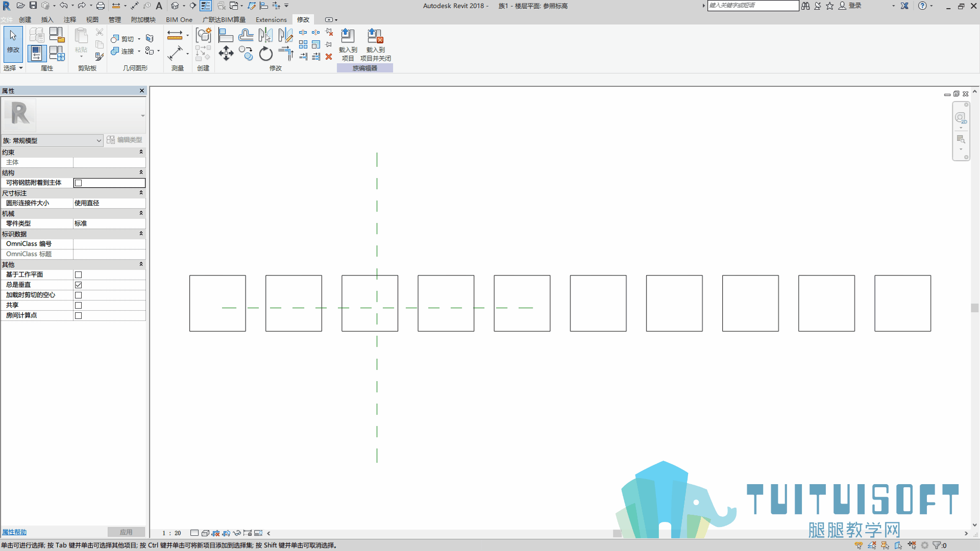
Task: Toggle the 共享 checkbox
Action: click(x=79, y=305)
